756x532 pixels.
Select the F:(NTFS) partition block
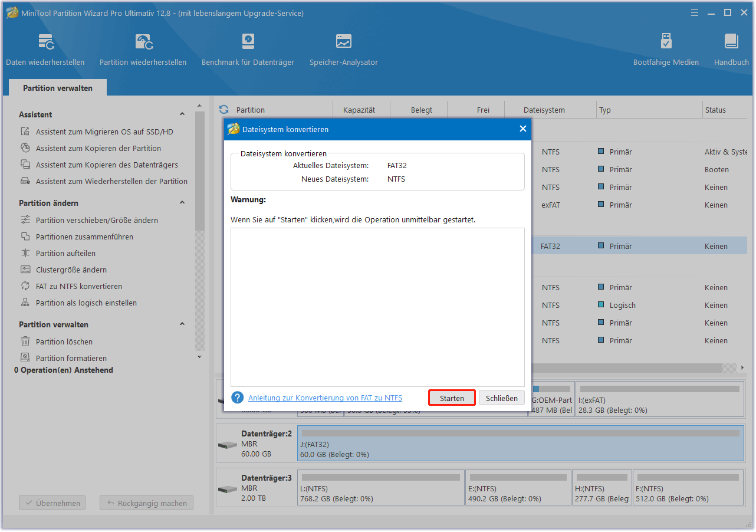(689, 487)
